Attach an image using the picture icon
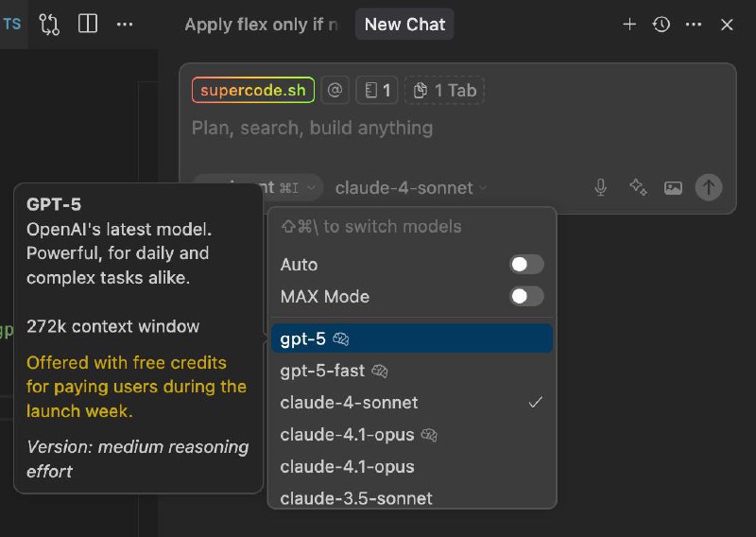The width and height of the screenshot is (756, 537). click(x=673, y=187)
